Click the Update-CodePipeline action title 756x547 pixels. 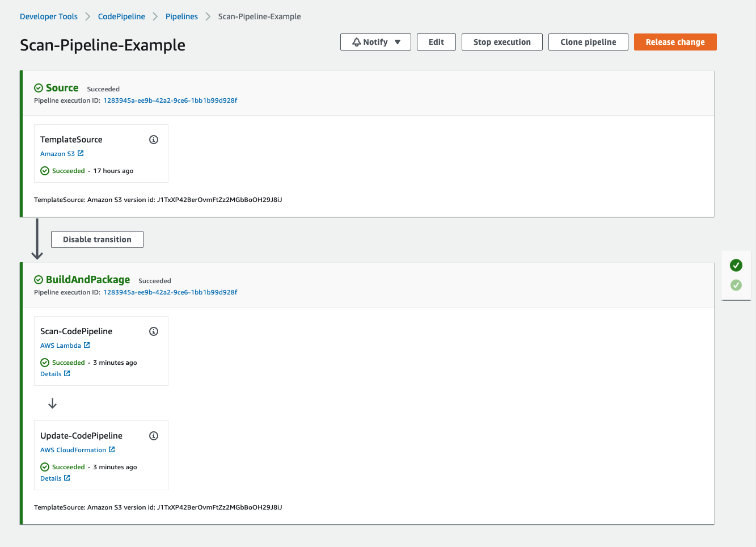point(81,436)
